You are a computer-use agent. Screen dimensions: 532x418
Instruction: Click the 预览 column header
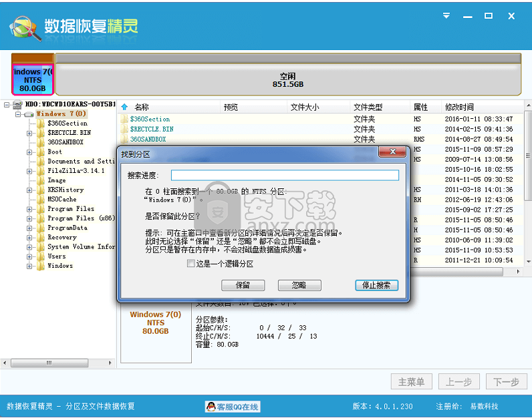pyautogui.click(x=253, y=107)
